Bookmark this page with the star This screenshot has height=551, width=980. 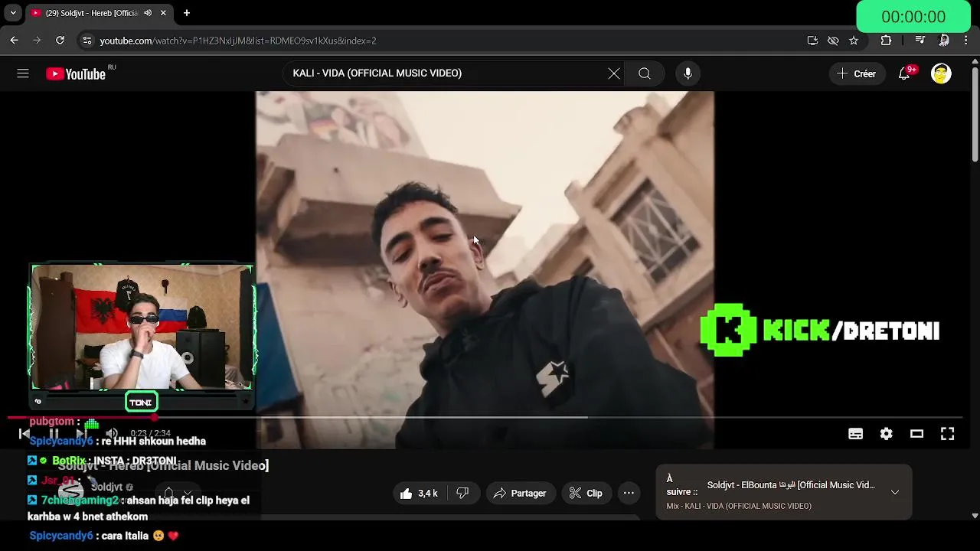click(x=854, y=41)
